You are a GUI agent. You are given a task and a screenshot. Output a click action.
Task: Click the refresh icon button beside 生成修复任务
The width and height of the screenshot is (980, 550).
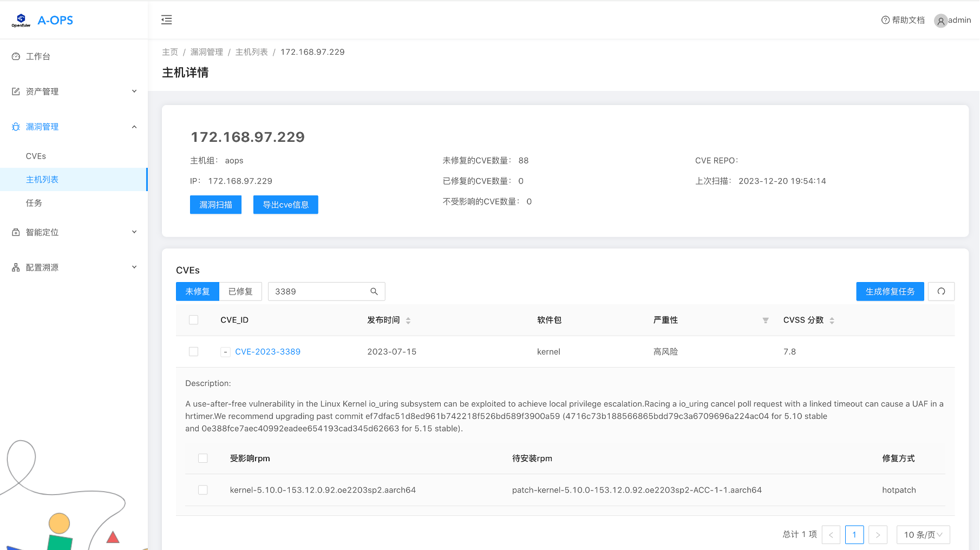(941, 291)
